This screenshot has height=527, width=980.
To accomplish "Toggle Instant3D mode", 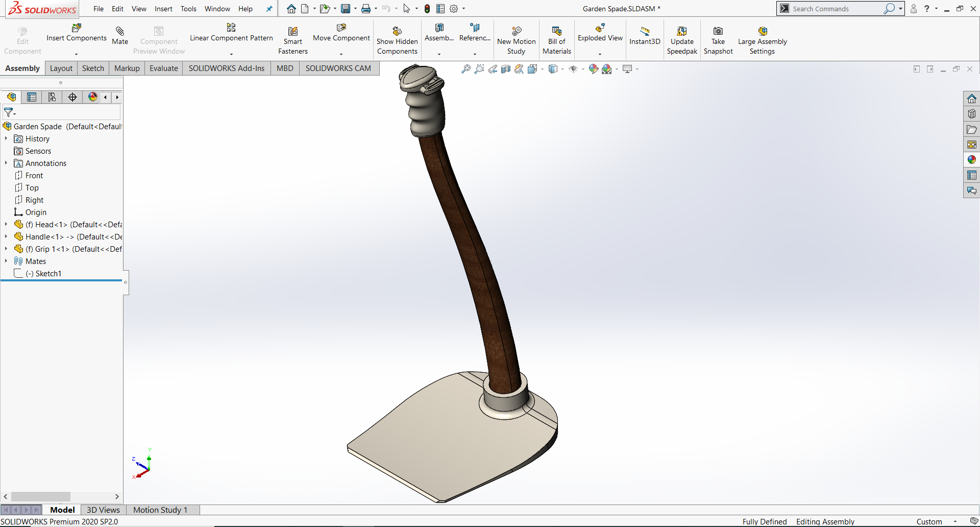I will pyautogui.click(x=645, y=36).
